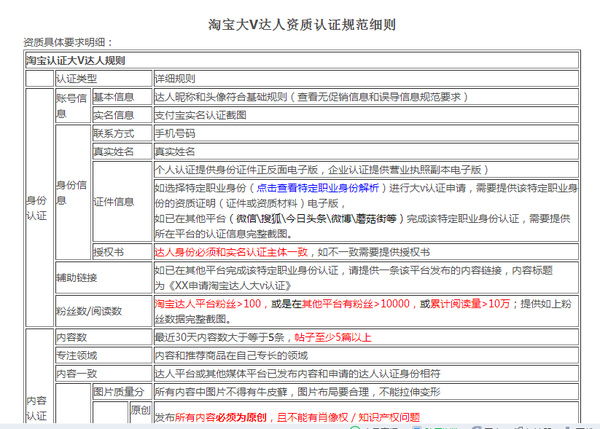Click the 手机号码 cell
Image resolution: width=600 pixels, height=429 pixels.
pos(175,133)
